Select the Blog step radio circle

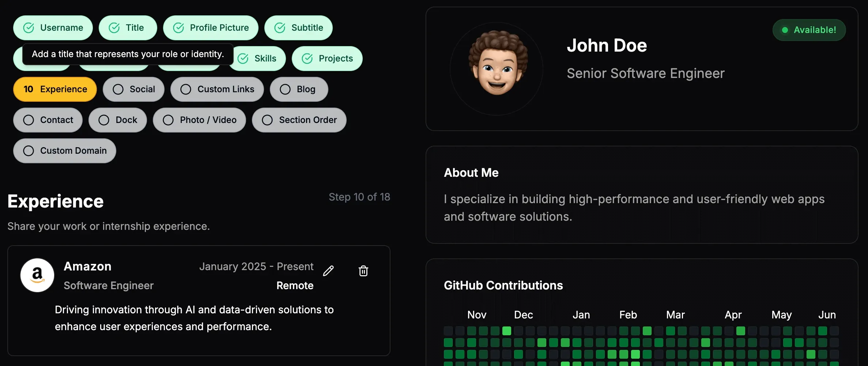pyautogui.click(x=285, y=89)
